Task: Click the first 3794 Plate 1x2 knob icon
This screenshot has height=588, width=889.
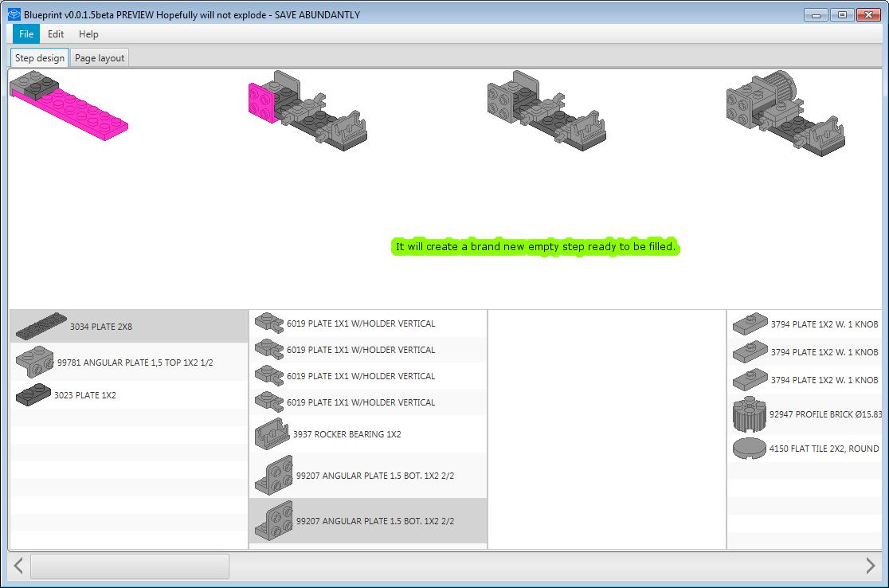Action: coord(750,324)
